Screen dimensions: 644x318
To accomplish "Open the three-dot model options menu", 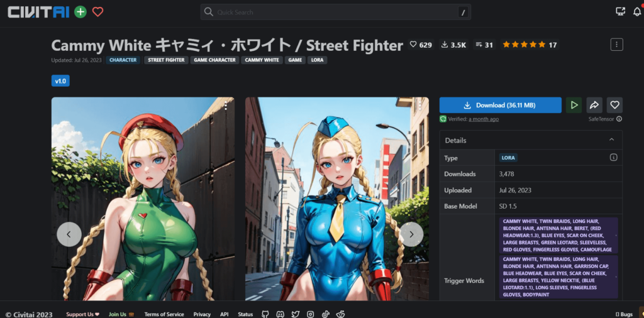I will coord(616,45).
